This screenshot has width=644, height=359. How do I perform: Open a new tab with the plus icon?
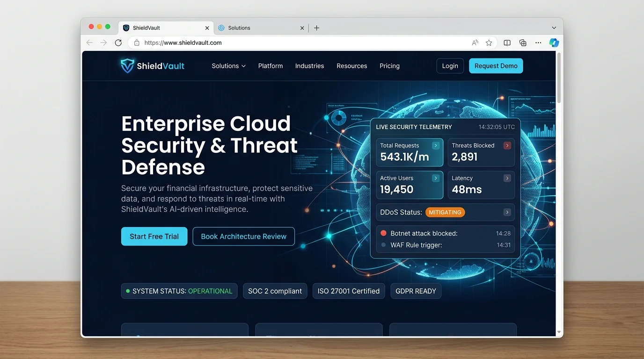(x=316, y=28)
